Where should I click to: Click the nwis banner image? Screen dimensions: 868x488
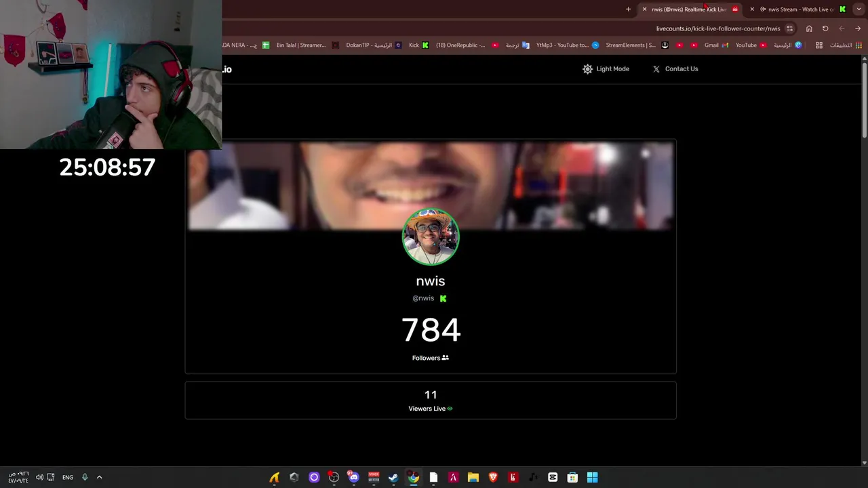(431, 184)
